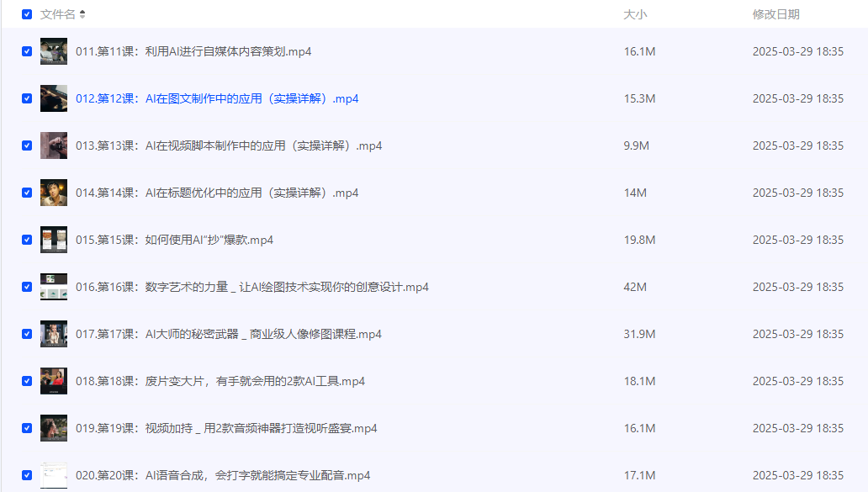Open video thumbnail of 014.第14课 file
868x492 pixels.
(54, 193)
